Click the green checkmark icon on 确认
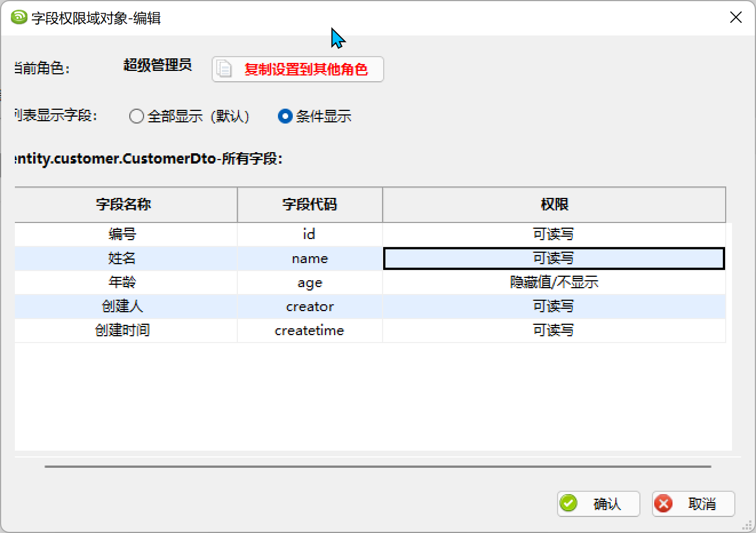 (x=568, y=503)
